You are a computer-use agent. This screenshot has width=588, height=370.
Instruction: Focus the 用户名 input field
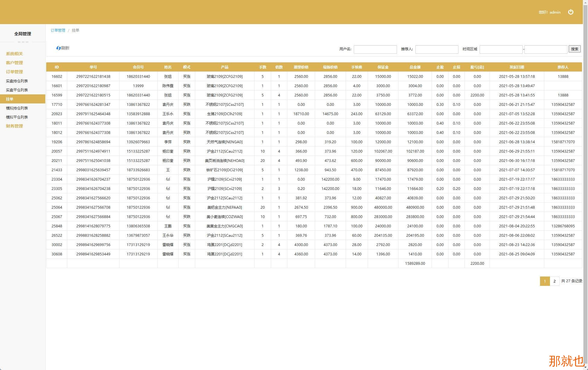click(x=375, y=49)
